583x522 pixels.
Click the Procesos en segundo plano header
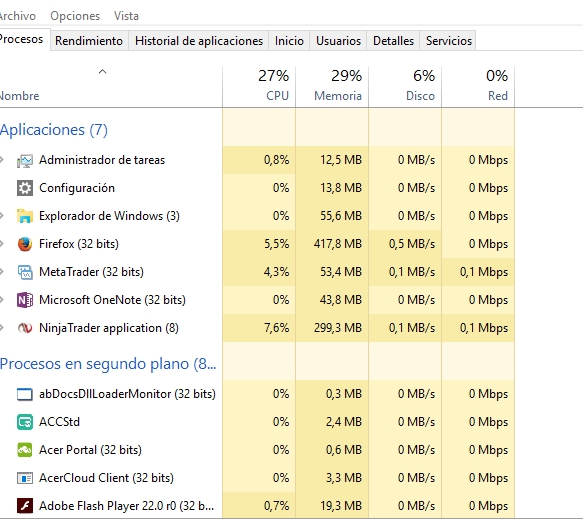[108, 364]
